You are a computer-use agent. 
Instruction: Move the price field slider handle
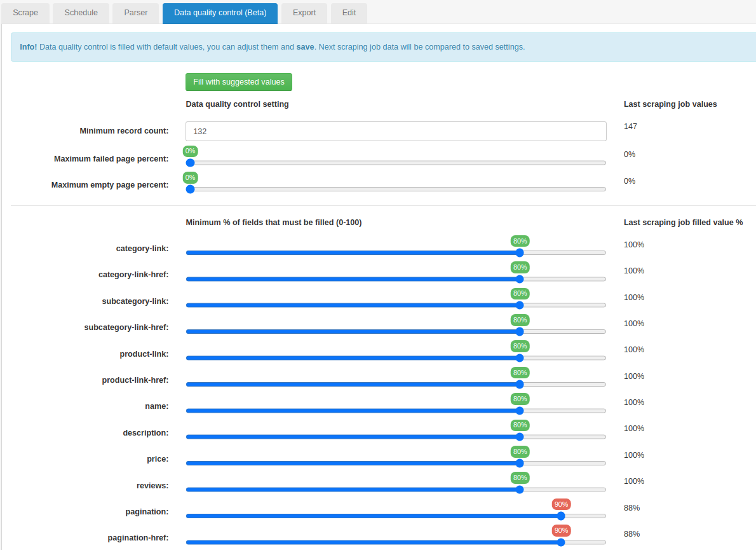tap(520, 463)
